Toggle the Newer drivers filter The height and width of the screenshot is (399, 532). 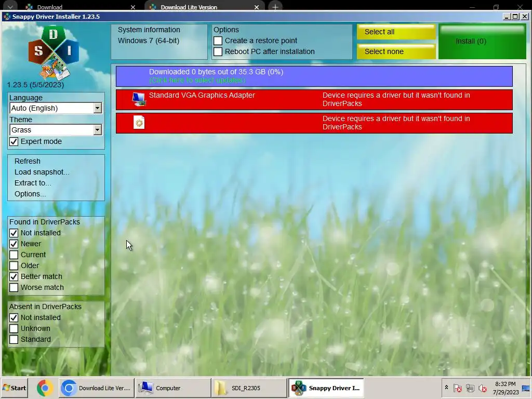[x=14, y=244]
